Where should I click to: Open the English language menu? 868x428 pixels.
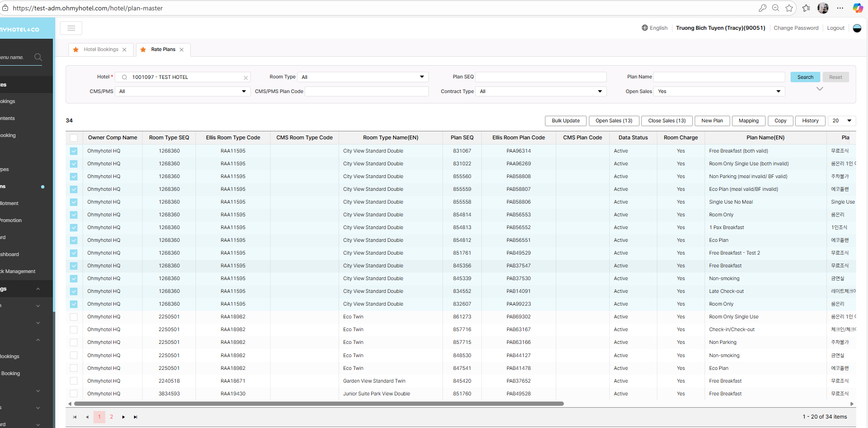coord(655,28)
